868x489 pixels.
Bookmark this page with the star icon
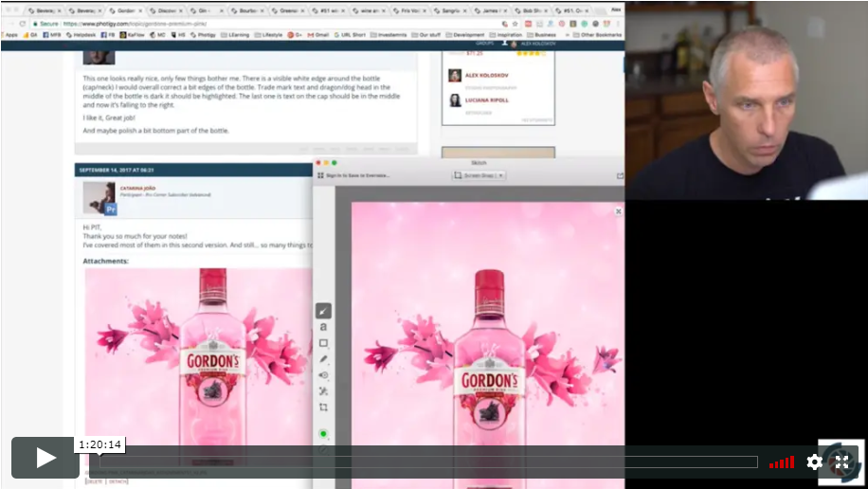(x=515, y=24)
